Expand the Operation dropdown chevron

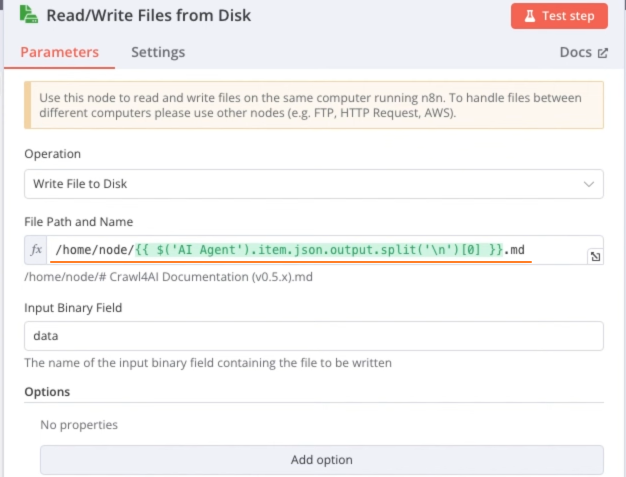(x=588, y=184)
